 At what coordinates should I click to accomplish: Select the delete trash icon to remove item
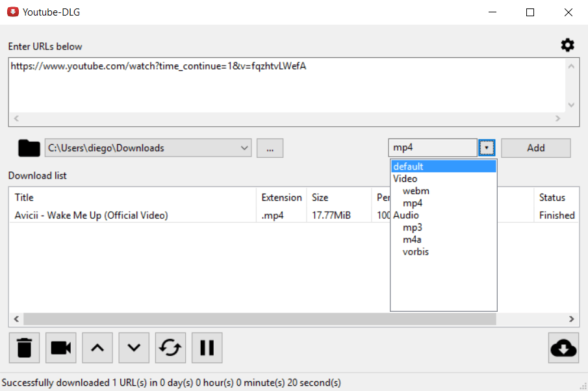[24, 348]
